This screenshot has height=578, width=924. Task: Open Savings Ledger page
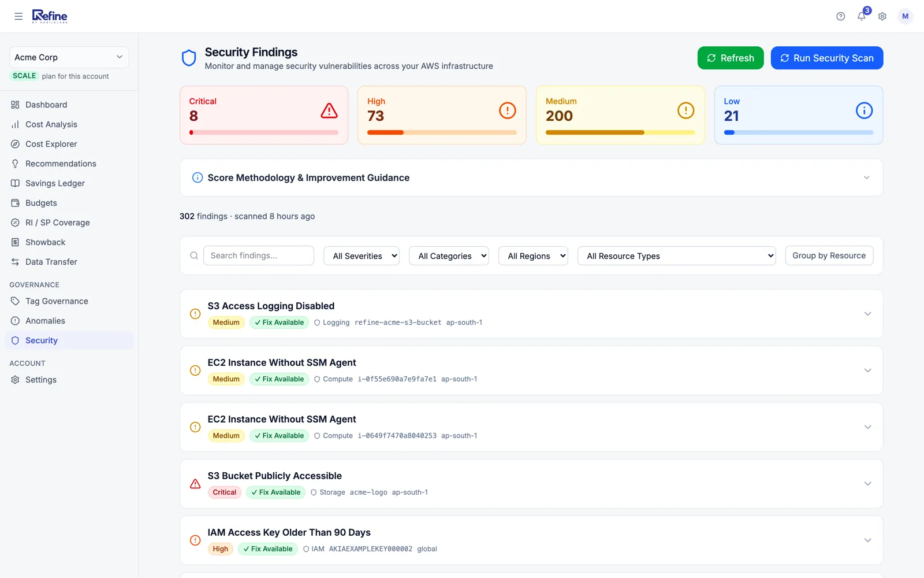(69, 183)
